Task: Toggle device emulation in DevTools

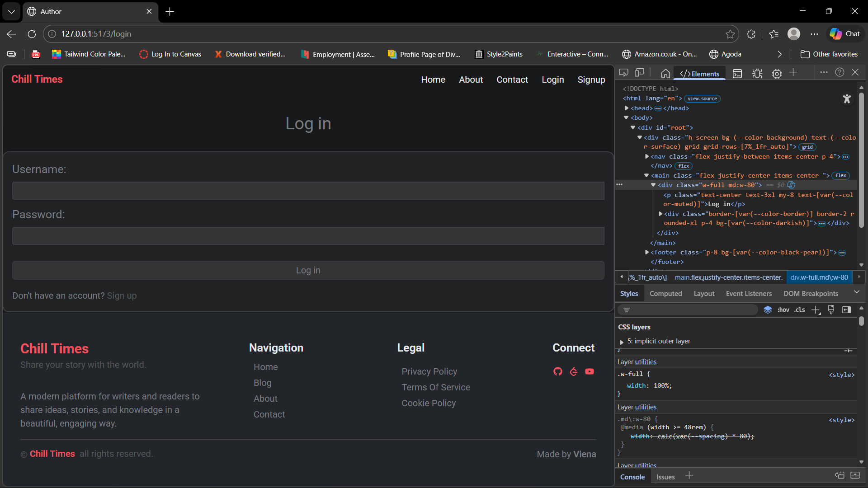Action: 639,73
